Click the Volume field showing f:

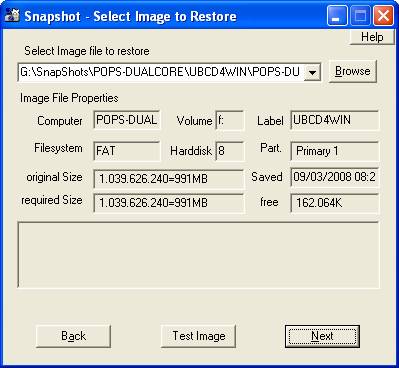tap(230, 120)
